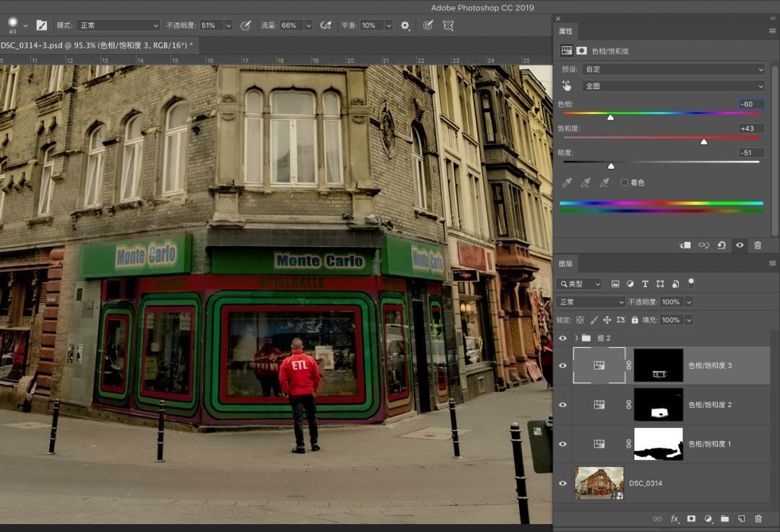Screen dimensions: 780x532
Task: Adjust the 色相 hue slider handle
Action: pyautogui.click(x=610, y=118)
